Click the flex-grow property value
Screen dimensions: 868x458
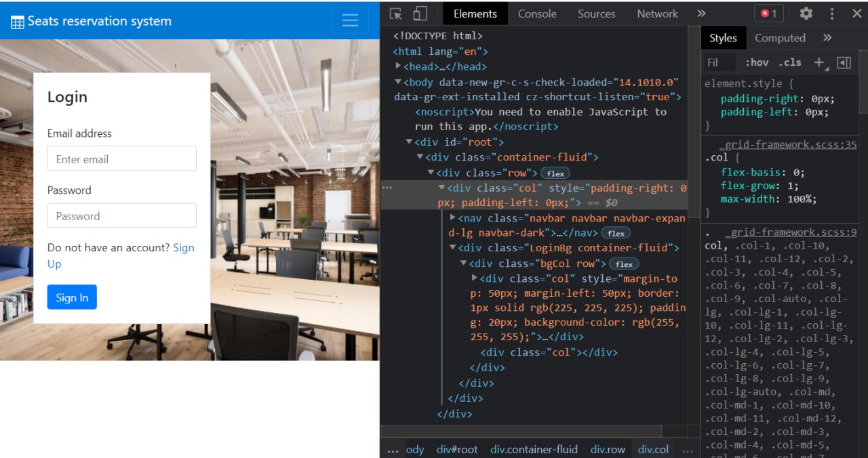(x=791, y=186)
